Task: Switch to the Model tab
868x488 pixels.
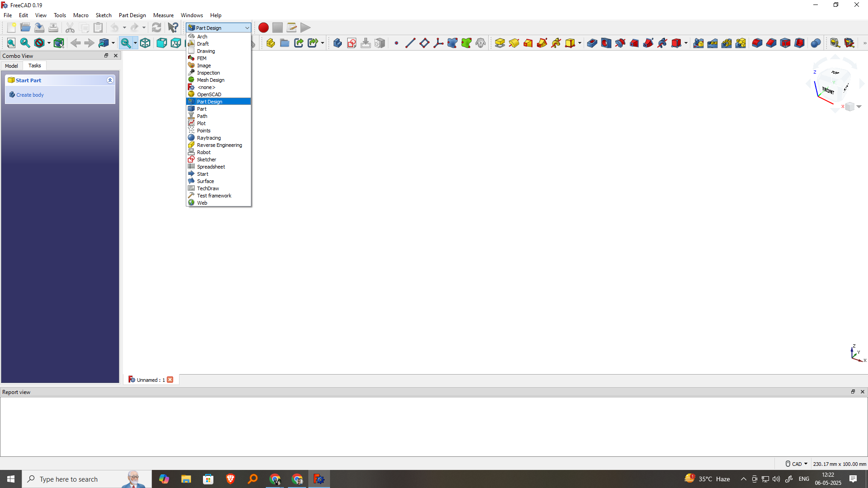Action: tap(11, 66)
